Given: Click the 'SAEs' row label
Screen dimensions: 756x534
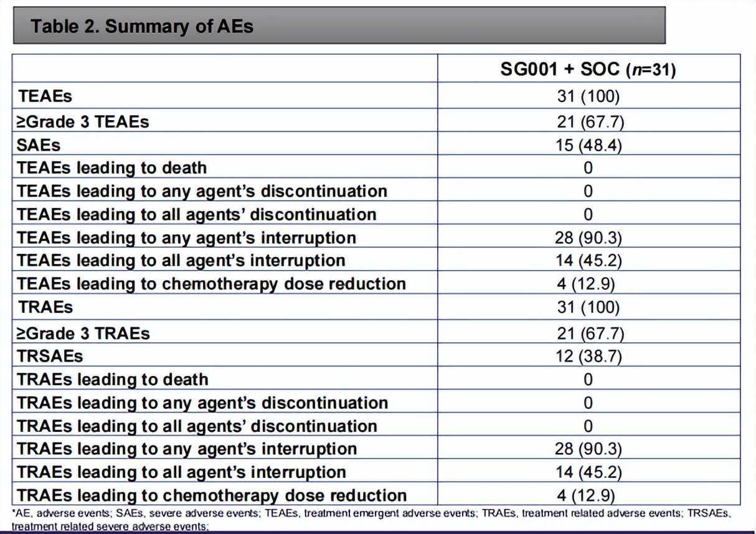Looking at the screenshot, I should [39, 145].
